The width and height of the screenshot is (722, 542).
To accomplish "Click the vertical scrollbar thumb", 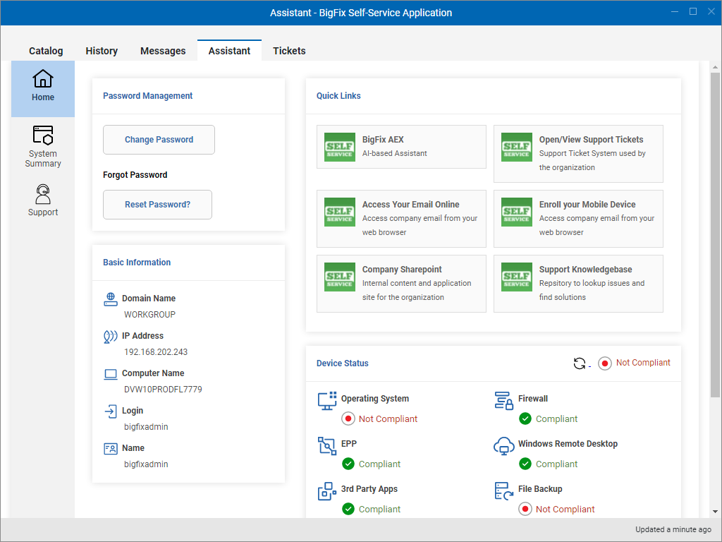I will coord(715,235).
